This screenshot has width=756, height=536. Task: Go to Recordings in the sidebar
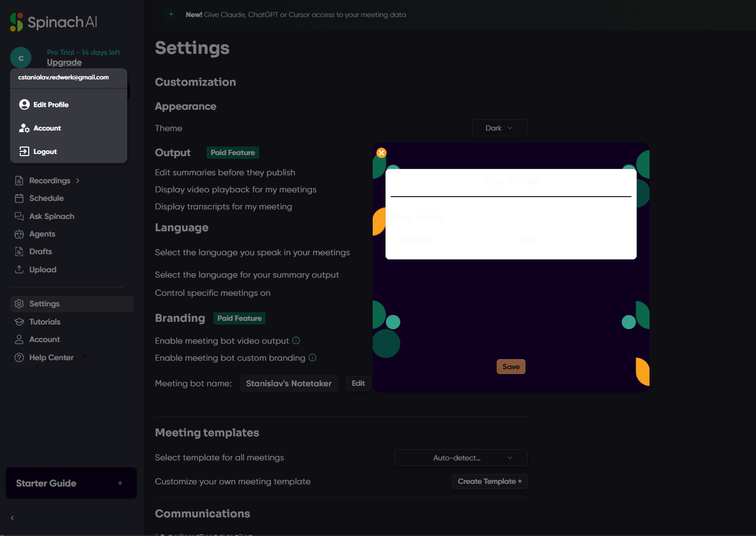[x=50, y=181]
